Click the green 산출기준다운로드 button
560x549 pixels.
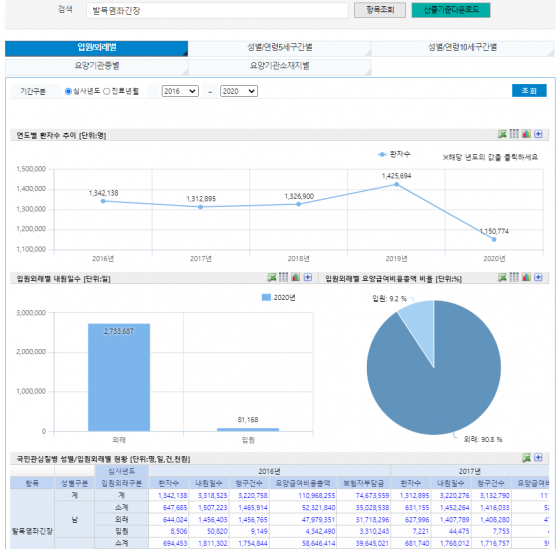coord(451,10)
